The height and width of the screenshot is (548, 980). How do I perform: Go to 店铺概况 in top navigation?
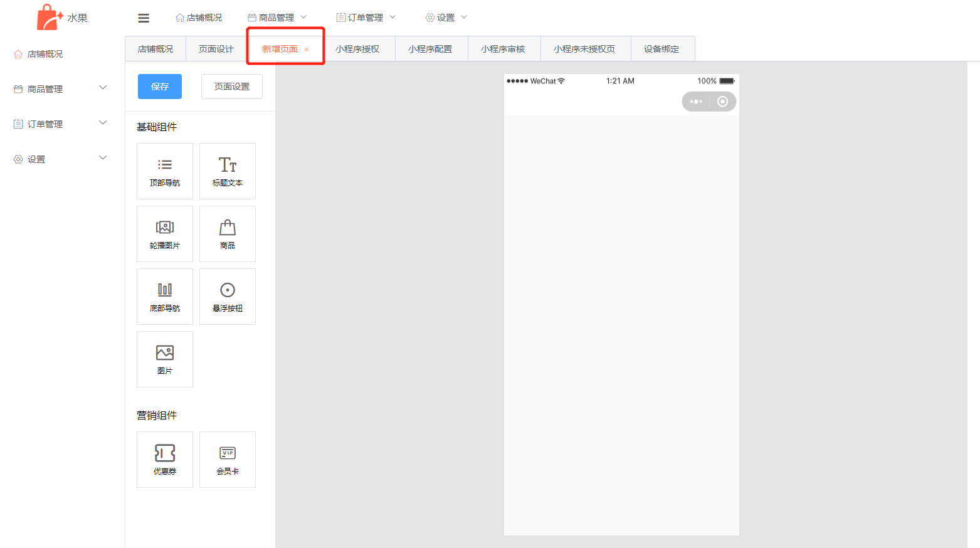pos(199,18)
